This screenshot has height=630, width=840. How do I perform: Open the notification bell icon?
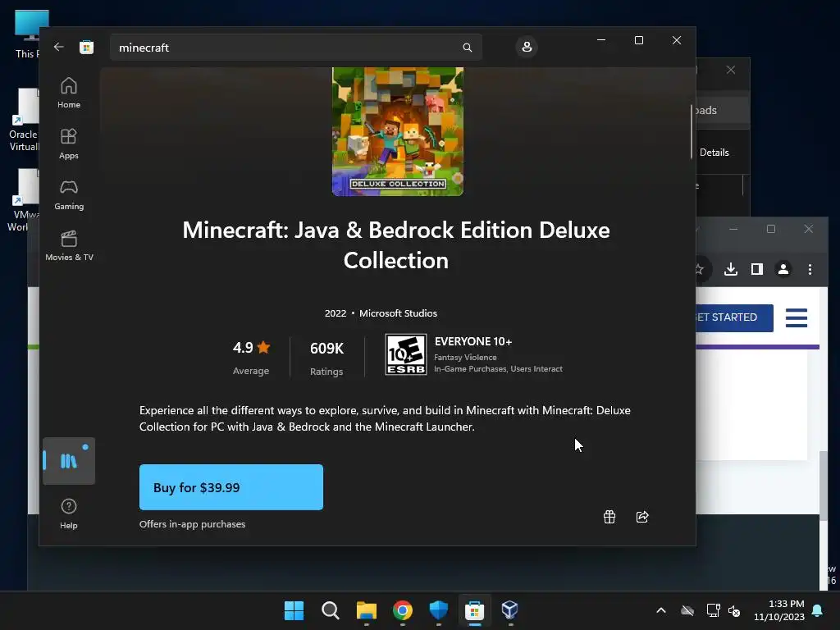point(818,610)
